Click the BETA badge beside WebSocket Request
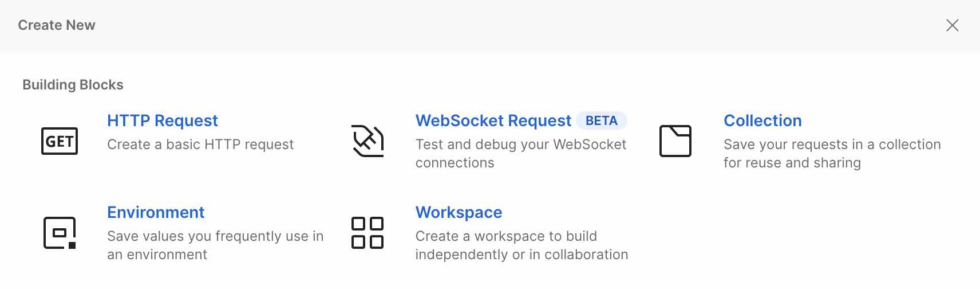 (x=601, y=120)
